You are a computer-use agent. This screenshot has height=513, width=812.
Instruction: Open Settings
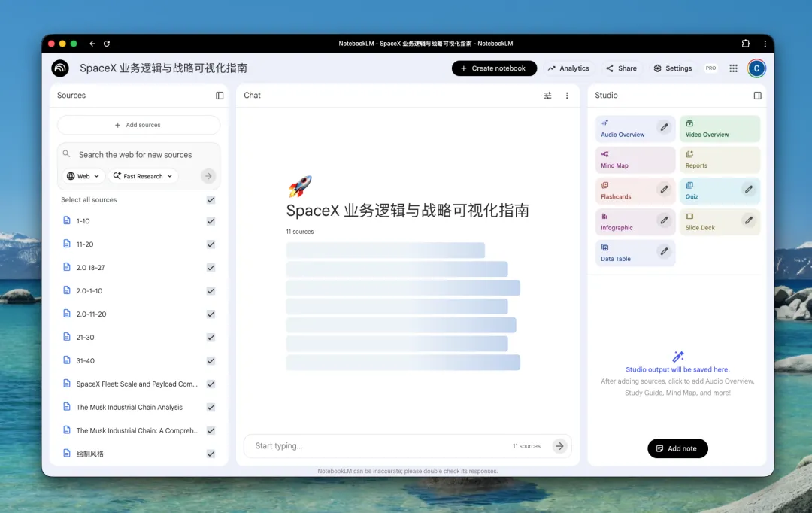tap(673, 68)
